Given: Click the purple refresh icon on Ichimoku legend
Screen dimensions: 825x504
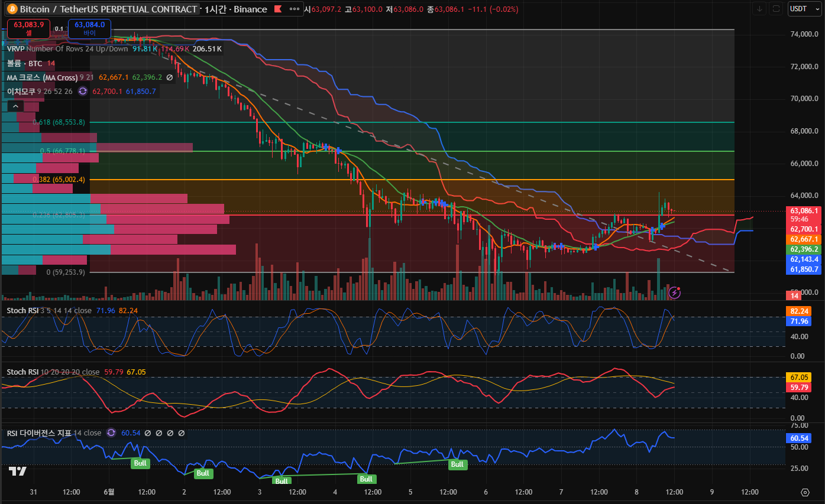Looking at the screenshot, I should pos(82,91).
